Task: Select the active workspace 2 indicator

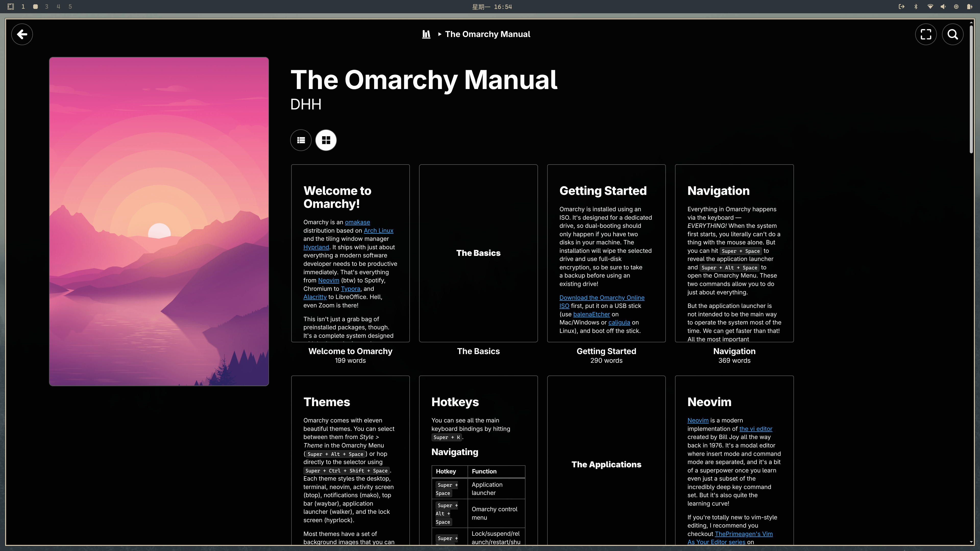Action: click(x=35, y=6)
